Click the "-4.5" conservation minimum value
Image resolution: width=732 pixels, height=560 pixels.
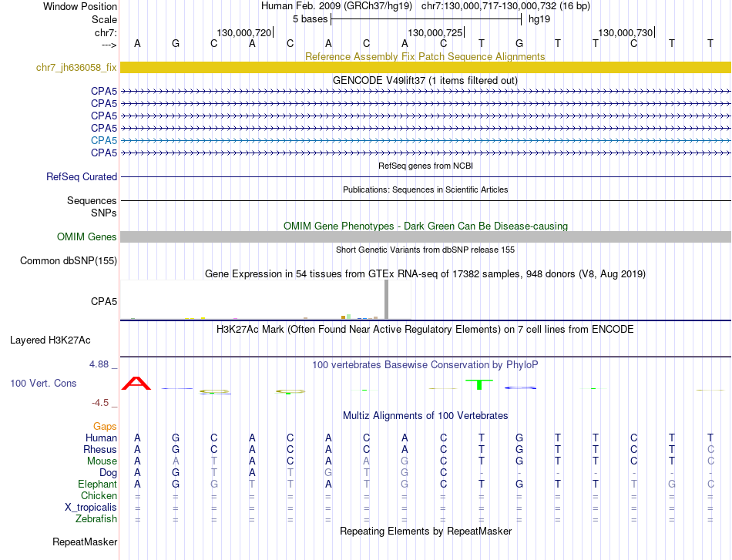point(100,403)
